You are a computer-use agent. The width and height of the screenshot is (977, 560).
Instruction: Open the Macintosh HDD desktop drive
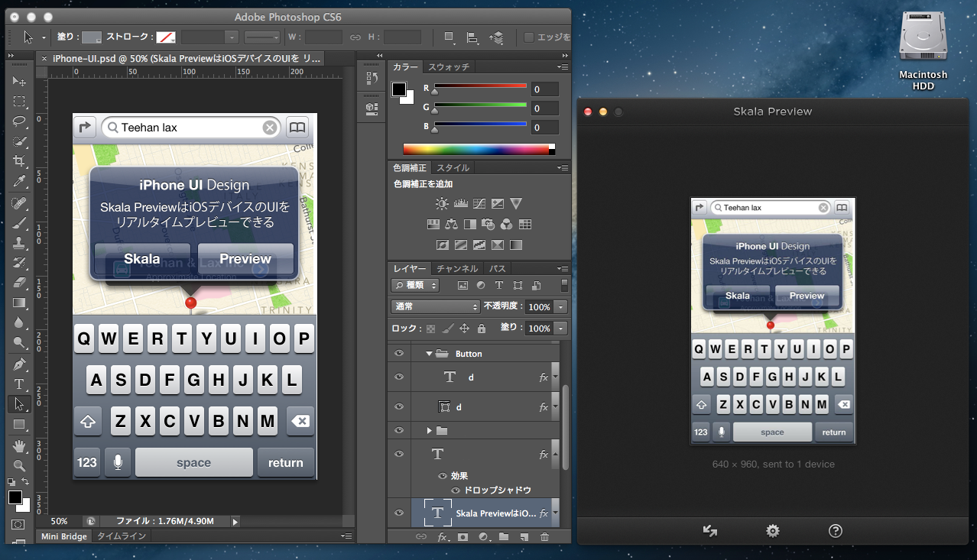tap(923, 50)
